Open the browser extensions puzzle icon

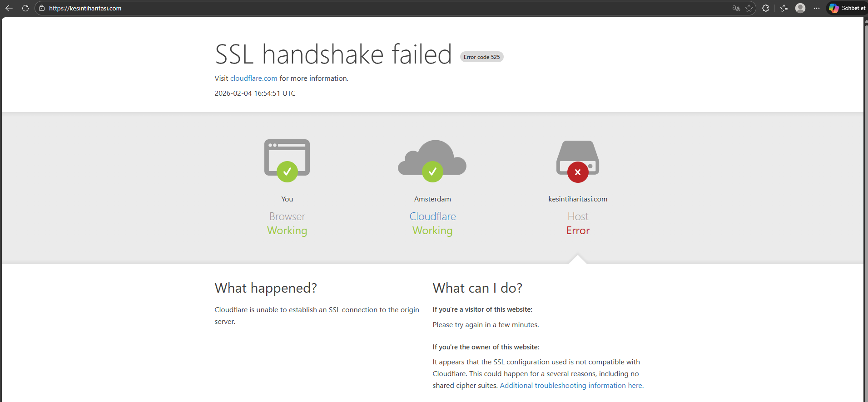(x=766, y=8)
